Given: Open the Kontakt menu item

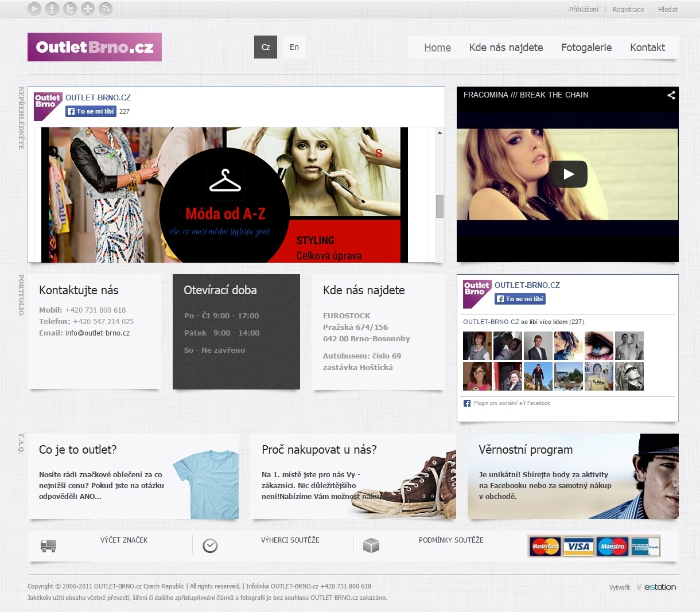Looking at the screenshot, I should (648, 48).
